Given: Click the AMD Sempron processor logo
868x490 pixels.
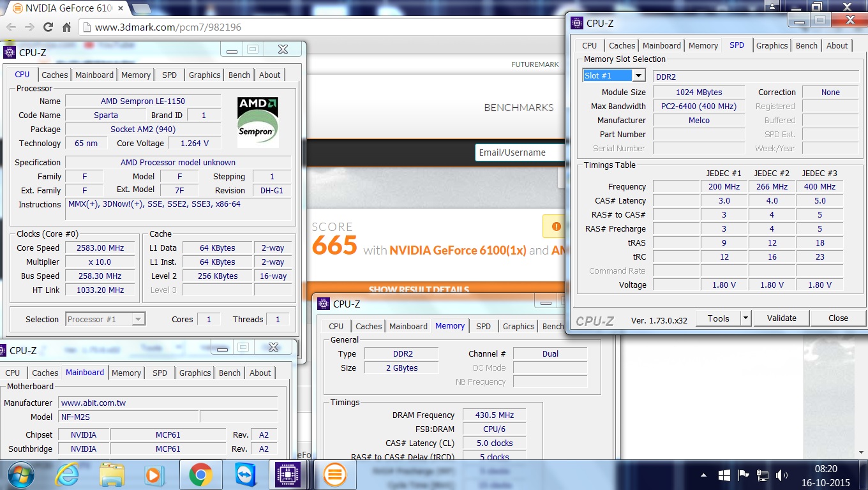Looking at the screenshot, I should pos(258,122).
